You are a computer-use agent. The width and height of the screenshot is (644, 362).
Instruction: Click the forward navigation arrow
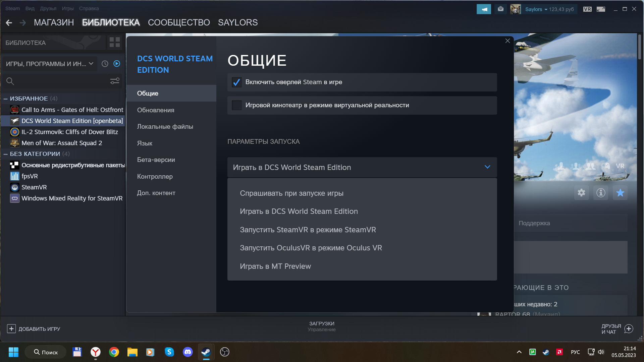(x=23, y=22)
